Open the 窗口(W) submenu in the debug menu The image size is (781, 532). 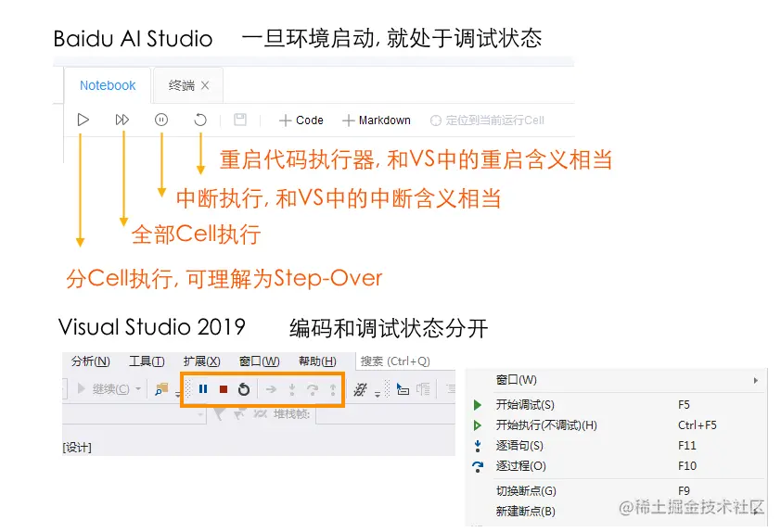point(617,380)
